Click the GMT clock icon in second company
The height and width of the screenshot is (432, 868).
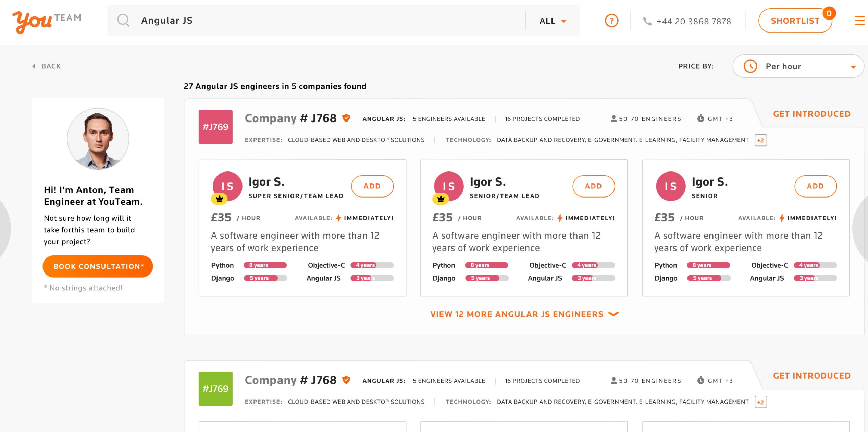click(x=701, y=381)
